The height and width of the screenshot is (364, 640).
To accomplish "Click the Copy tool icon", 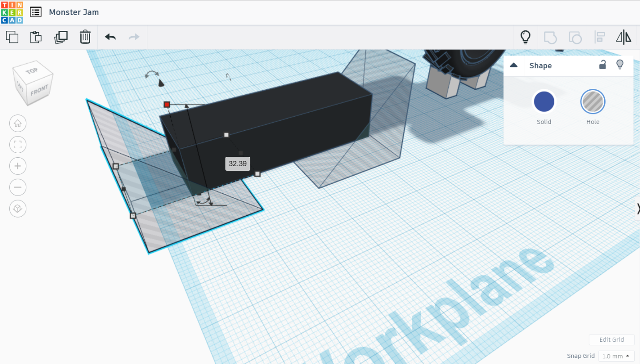I will (x=12, y=37).
